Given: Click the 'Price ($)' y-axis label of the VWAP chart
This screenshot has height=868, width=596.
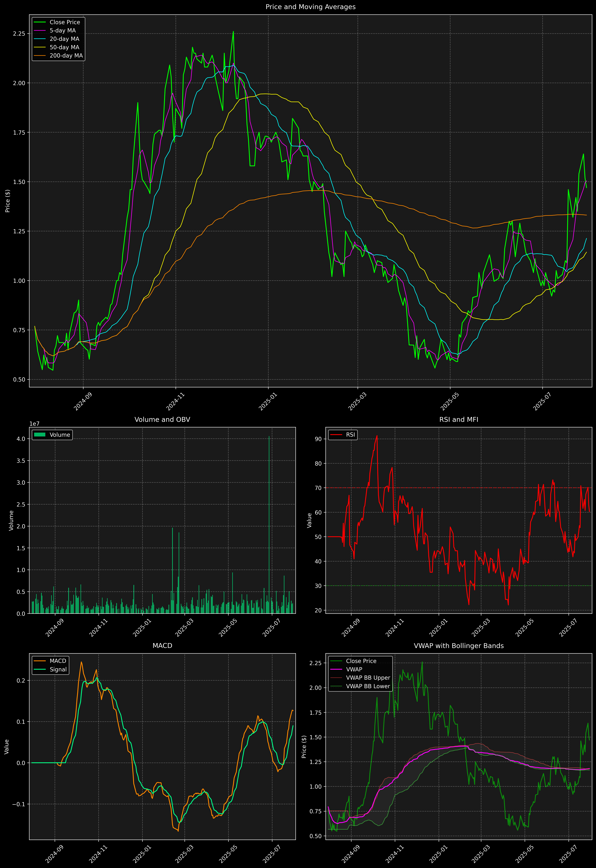Looking at the screenshot, I should [304, 747].
